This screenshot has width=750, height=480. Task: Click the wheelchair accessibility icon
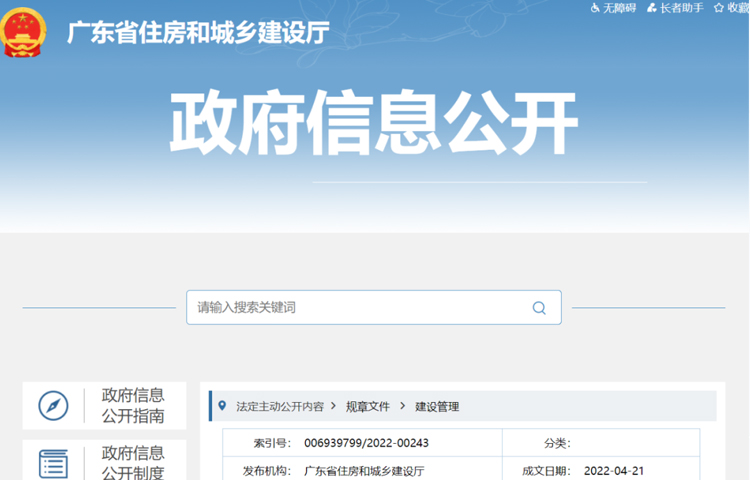[595, 8]
